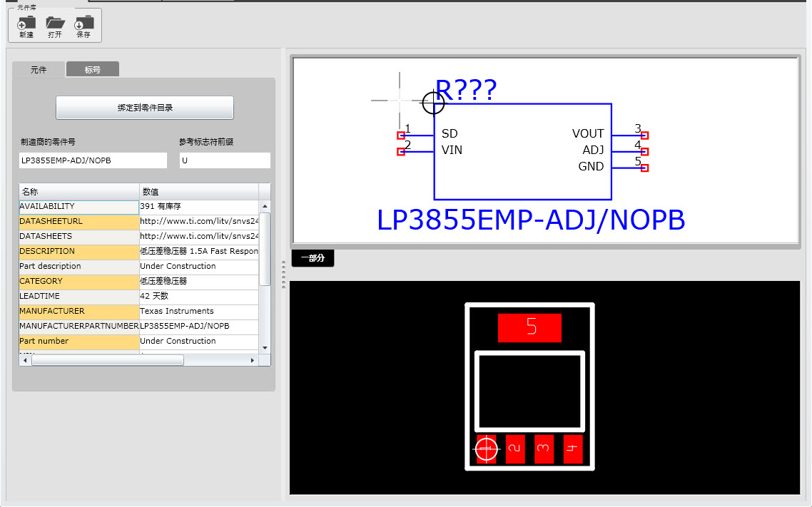Screen dimensions: 812x507
Task: Select footprint pad 4
Action: coord(572,449)
